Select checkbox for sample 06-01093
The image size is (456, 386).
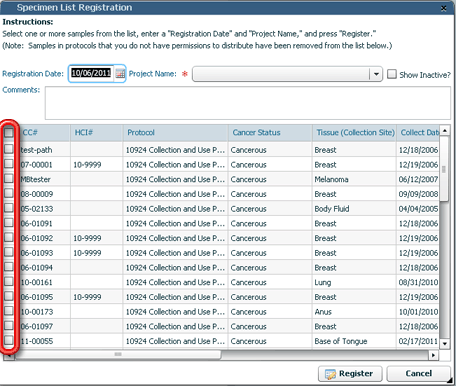[9, 252]
